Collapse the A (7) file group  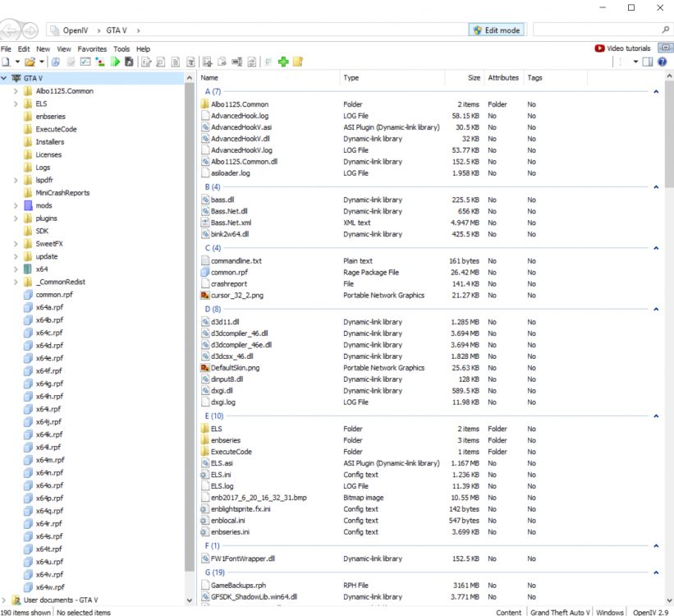pyautogui.click(x=656, y=91)
